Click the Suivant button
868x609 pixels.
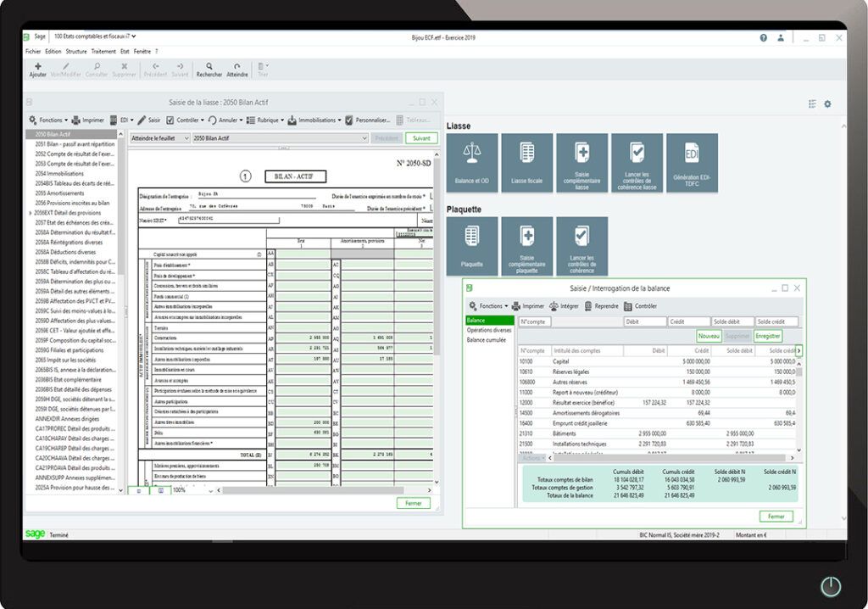pyautogui.click(x=420, y=137)
